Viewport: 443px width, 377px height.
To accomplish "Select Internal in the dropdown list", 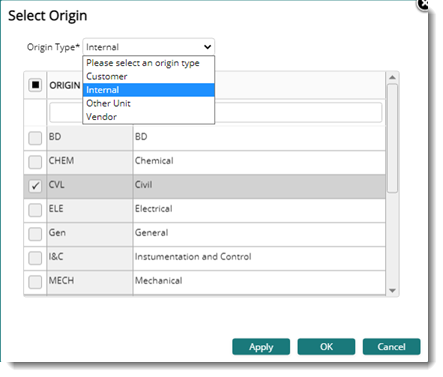I will tap(148, 90).
